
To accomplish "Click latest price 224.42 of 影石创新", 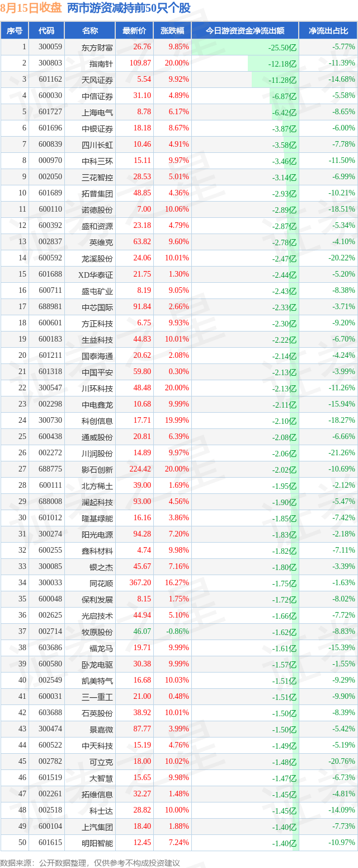I will [x=140, y=469].
